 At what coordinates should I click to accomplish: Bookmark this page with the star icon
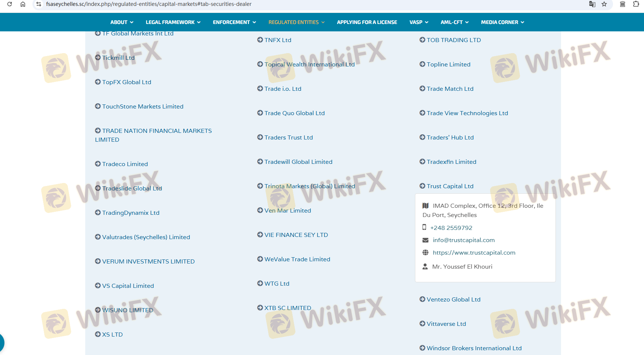pos(604,4)
